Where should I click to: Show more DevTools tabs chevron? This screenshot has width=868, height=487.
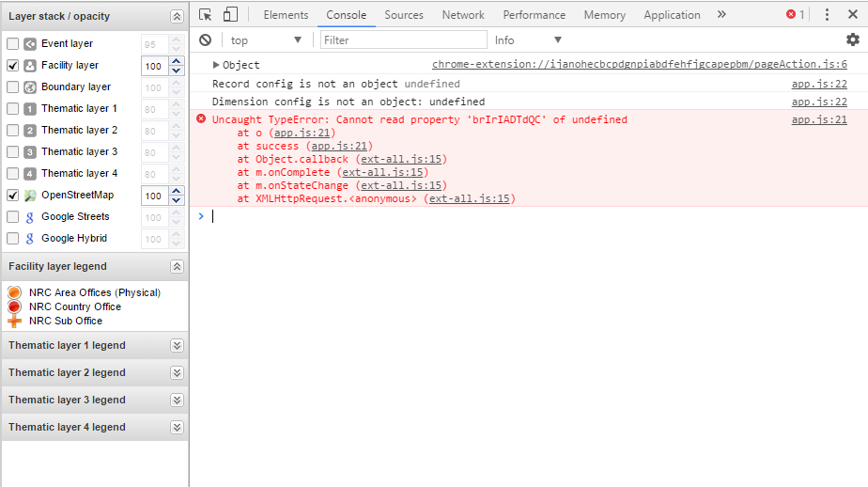pos(721,14)
